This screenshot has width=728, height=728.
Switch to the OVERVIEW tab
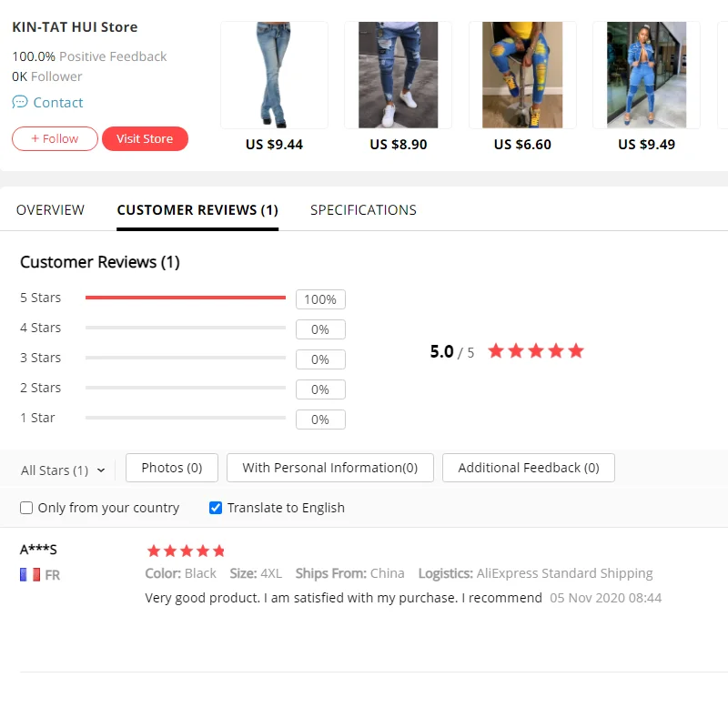[50, 210]
